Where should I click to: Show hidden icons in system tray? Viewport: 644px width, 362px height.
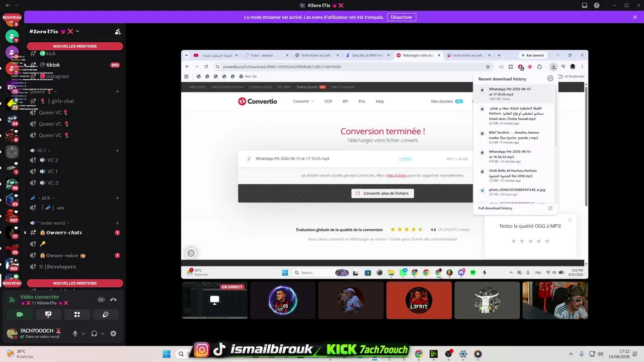click(571, 354)
